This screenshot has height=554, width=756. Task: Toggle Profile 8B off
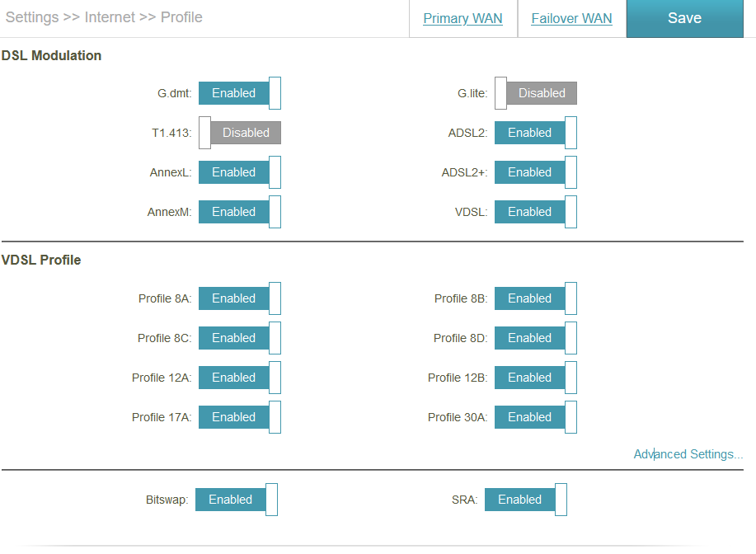click(535, 298)
